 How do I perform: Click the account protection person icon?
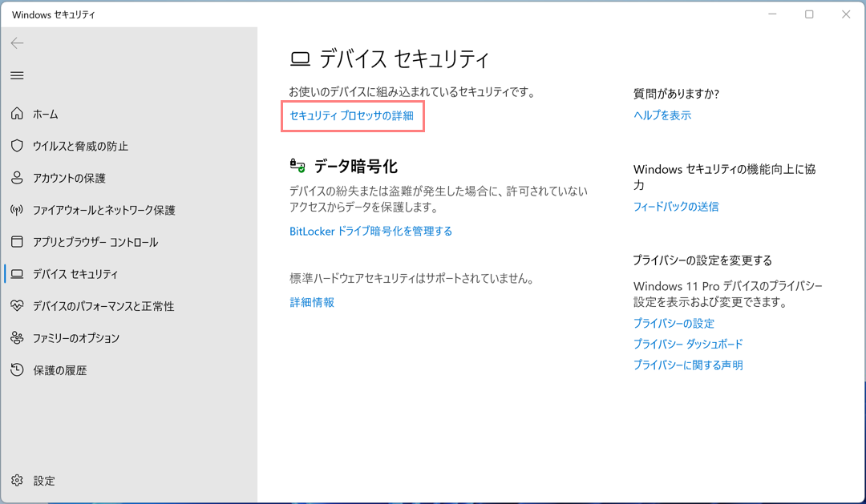point(17,178)
